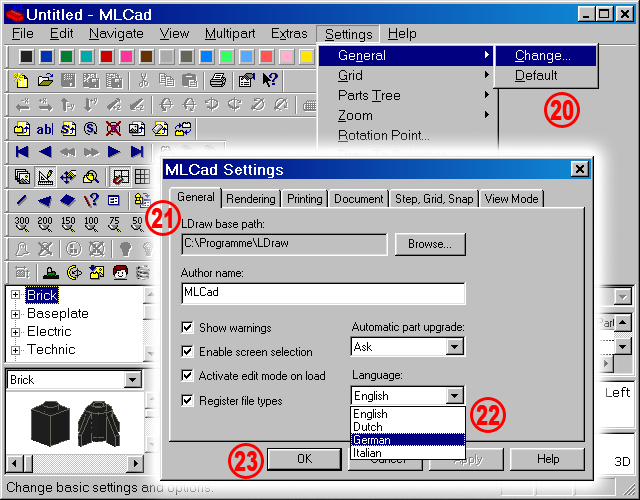Select the move mode crossed arrows icon
Image resolution: width=640 pixels, height=500 pixels.
(x=68, y=177)
